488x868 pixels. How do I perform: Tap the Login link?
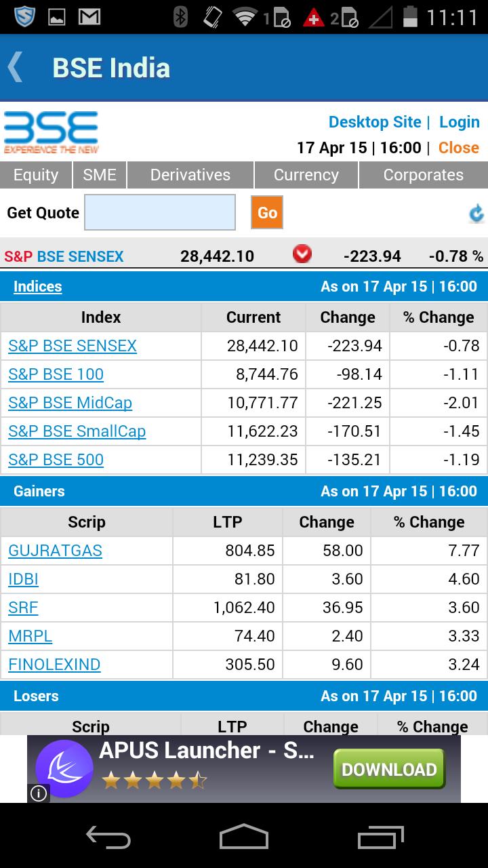460,122
